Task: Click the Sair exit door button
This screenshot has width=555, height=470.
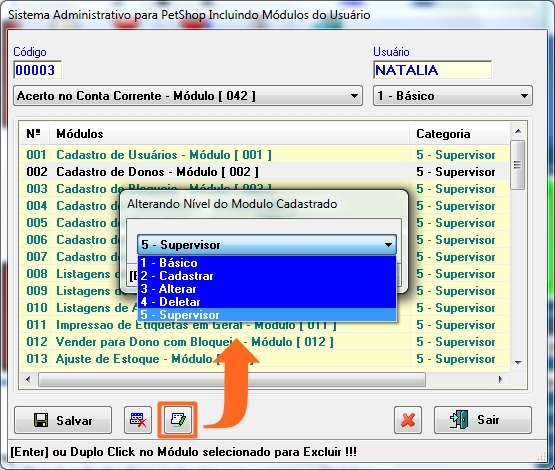Action: pyautogui.click(x=483, y=420)
